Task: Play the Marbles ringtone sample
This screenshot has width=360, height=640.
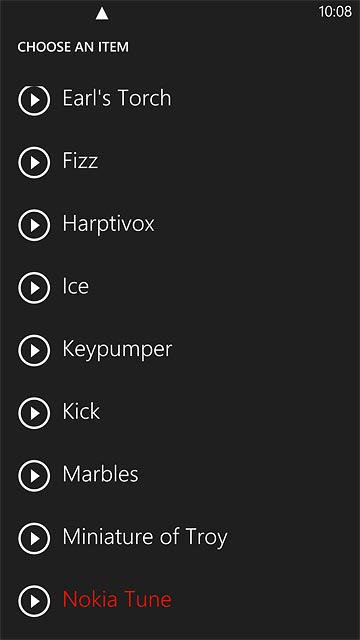Action: (x=34, y=476)
